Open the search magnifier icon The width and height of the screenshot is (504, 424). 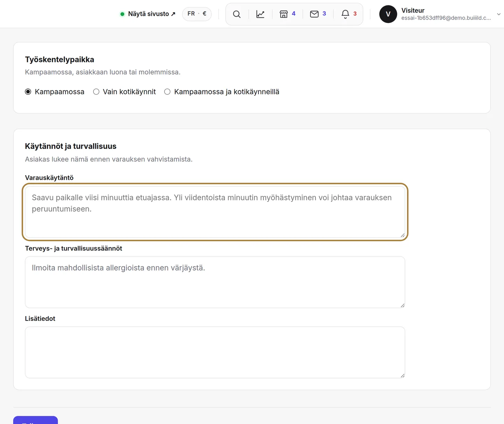[x=237, y=14]
